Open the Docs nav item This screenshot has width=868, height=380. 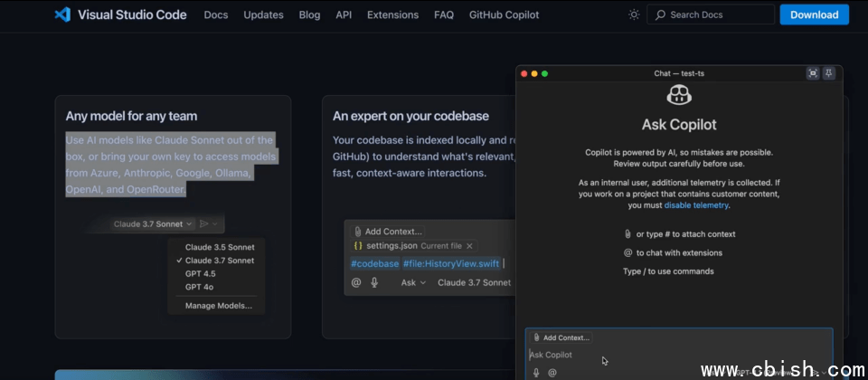(216, 15)
